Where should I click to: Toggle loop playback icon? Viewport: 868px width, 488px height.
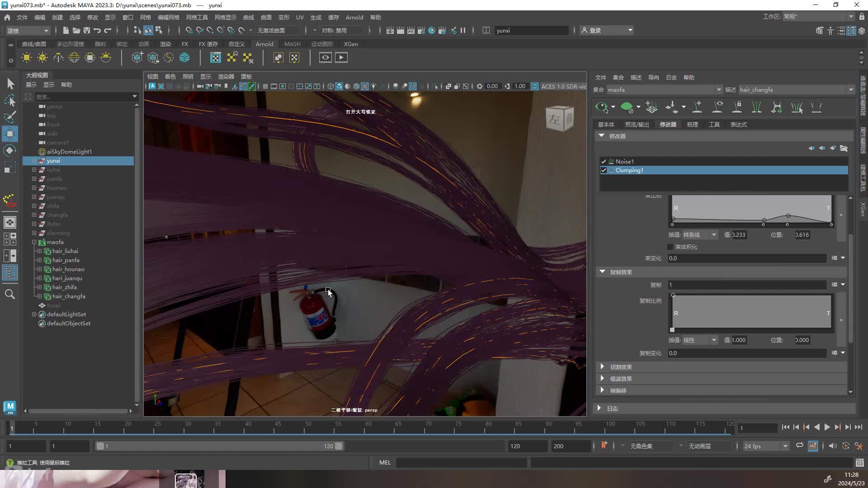tap(800, 446)
